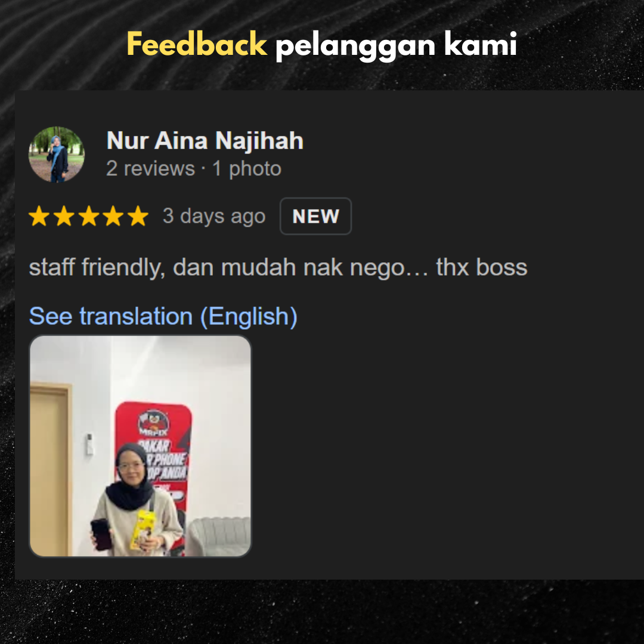Click the pelanggan kami heading text
This screenshot has width=644, height=644.
point(396,45)
